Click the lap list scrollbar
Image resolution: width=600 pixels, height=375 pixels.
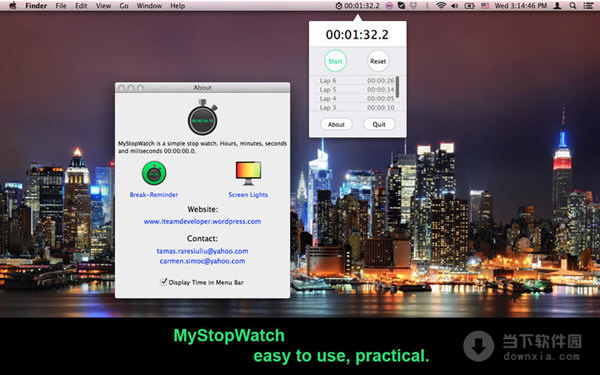click(x=398, y=87)
